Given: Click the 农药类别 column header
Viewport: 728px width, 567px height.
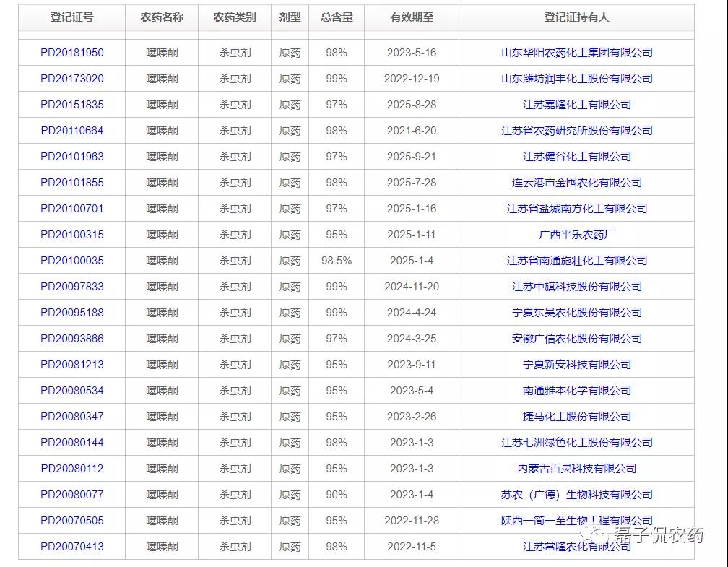Looking at the screenshot, I should click(x=235, y=17).
